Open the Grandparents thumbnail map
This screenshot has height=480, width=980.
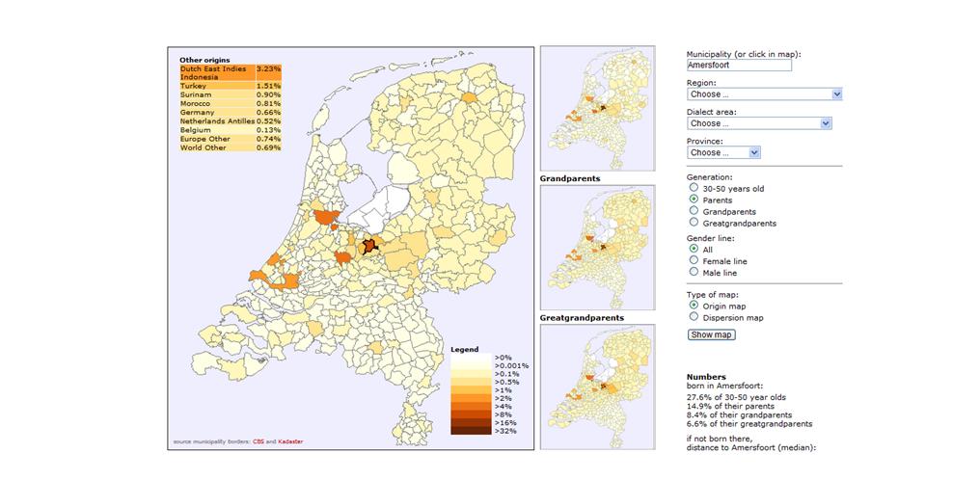pyautogui.click(x=597, y=247)
